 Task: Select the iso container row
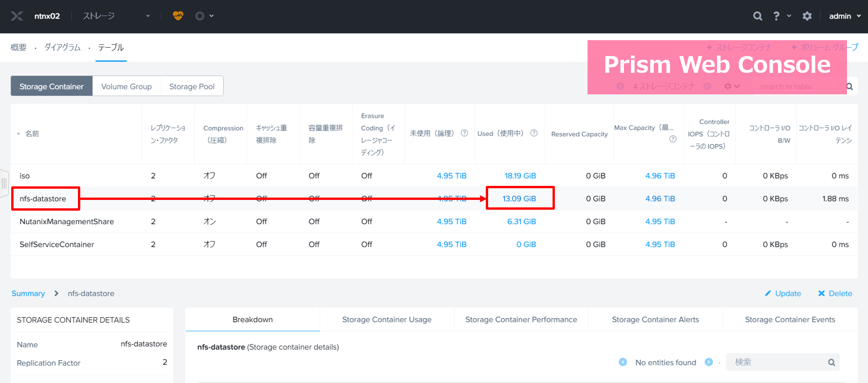(434, 176)
